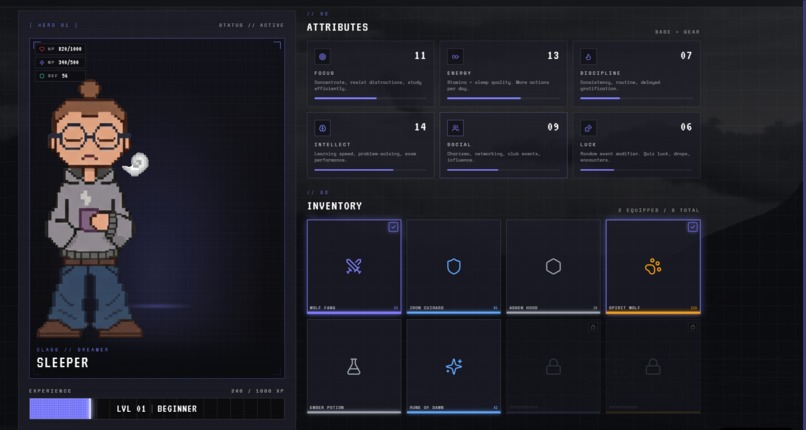Click the EMBER POTION item name
806x430 pixels.
coord(326,407)
